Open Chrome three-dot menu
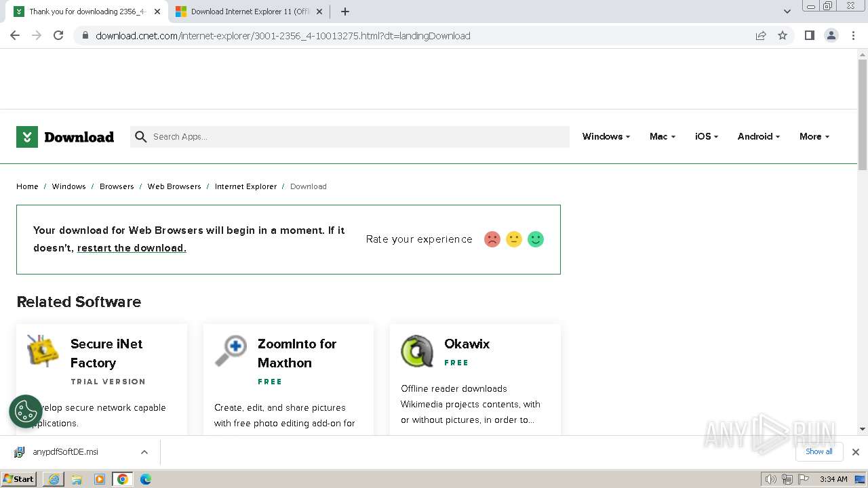Image resolution: width=868 pixels, height=488 pixels. [x=854, y=35]
